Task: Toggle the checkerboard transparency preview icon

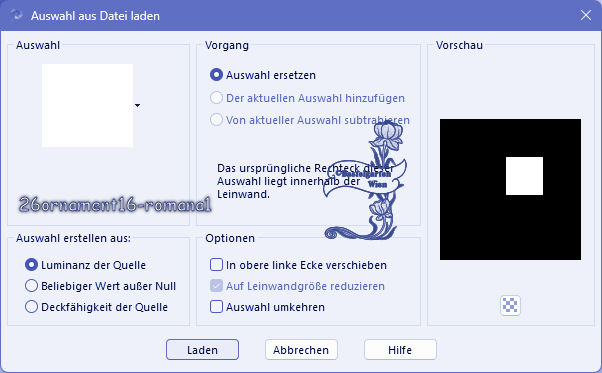Action: click(510, 305)
